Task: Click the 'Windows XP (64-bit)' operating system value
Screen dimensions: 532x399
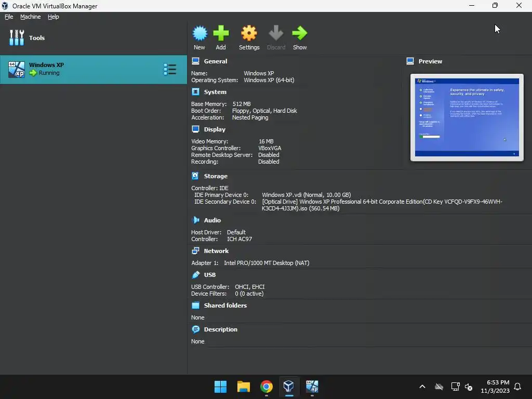Action: tap(269, 80)
